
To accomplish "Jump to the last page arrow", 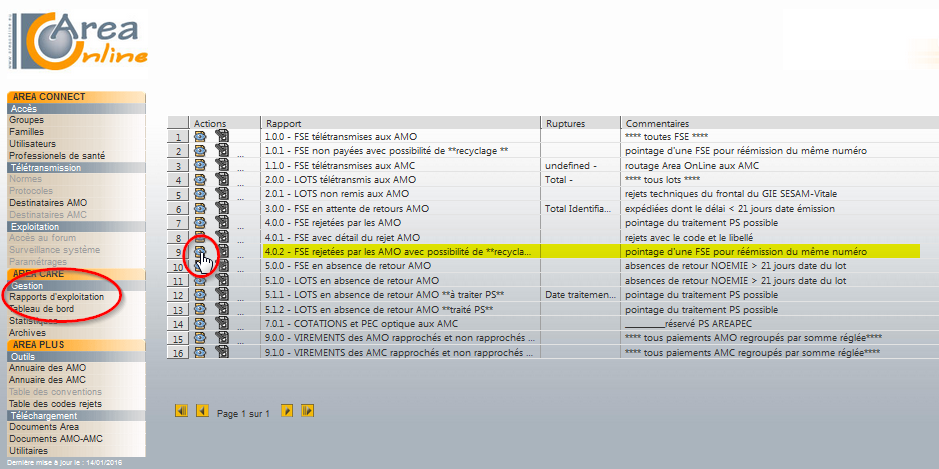I will coord(308,411).
